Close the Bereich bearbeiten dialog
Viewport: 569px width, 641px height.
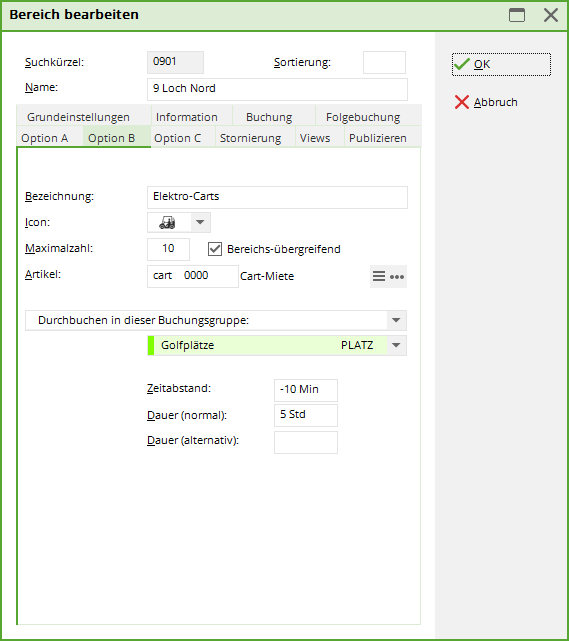pos(551,15)
